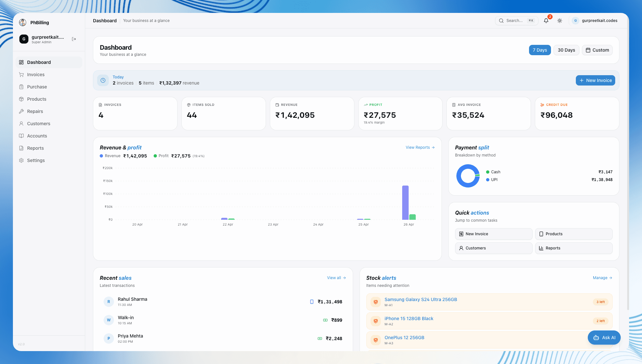Screen dimensions: 642x364
Task: Click the Search field in the top bar
Action: coord(516,21)
